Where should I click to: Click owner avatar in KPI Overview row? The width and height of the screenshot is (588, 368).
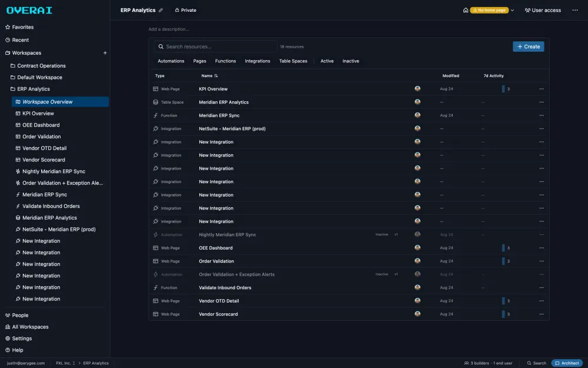coord(417,89)
